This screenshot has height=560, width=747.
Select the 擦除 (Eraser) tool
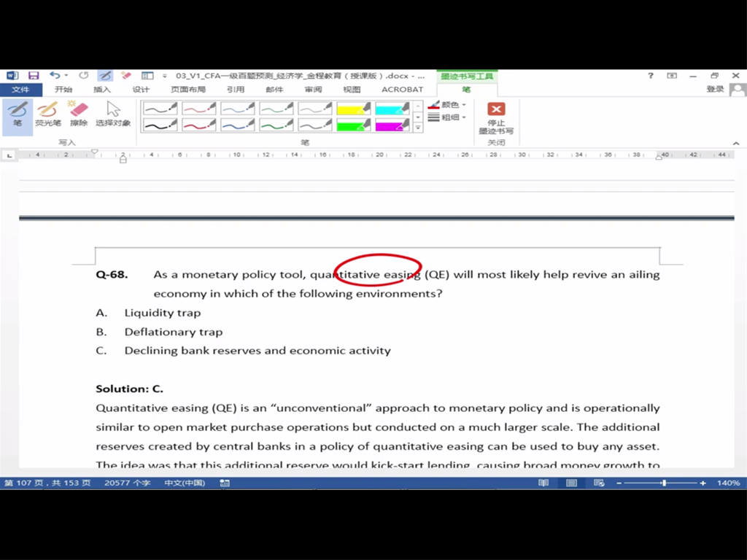pos(79,114)
